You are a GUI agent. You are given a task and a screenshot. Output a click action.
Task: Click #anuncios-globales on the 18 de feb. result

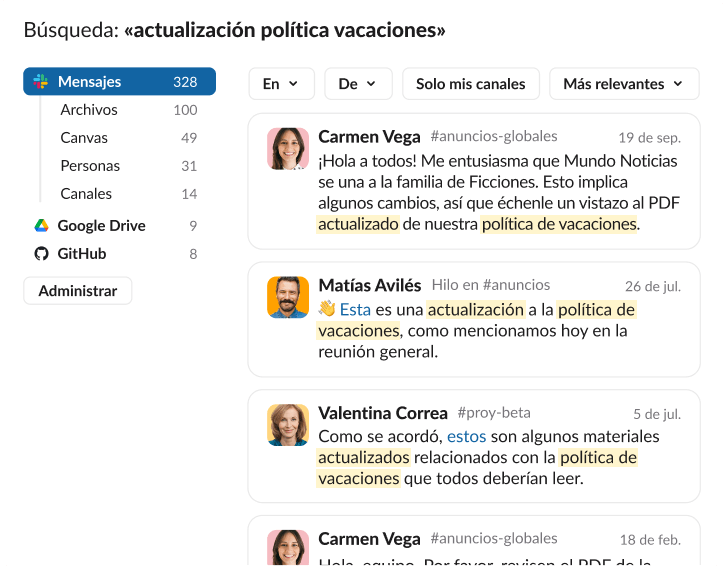click(x=494, y=538)
